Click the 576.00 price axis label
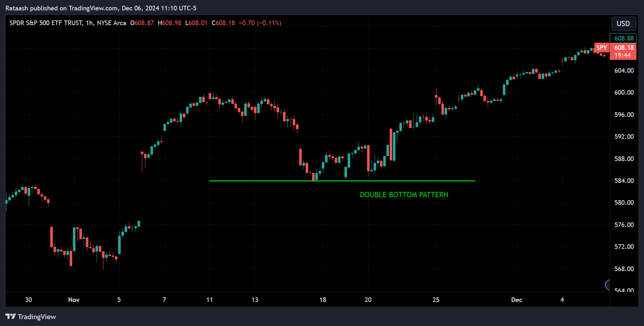Viewport: 644px width, 326px height. [624, 225]
